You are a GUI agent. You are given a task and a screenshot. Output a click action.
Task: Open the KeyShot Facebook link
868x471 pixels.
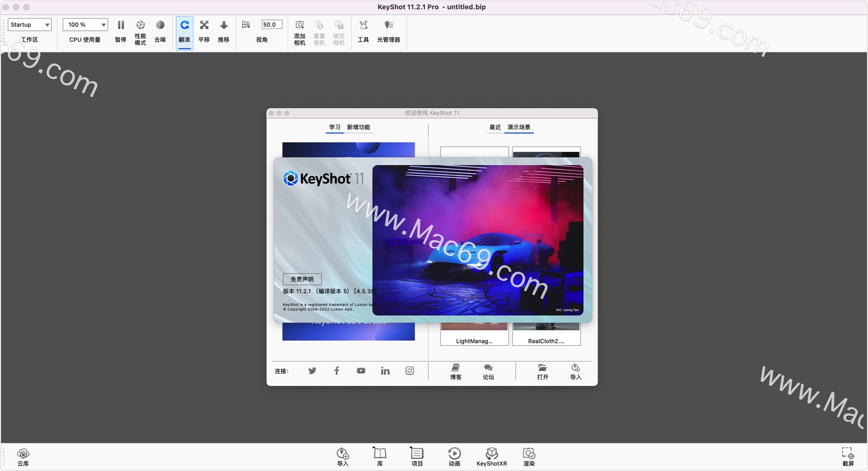(337, 371)
